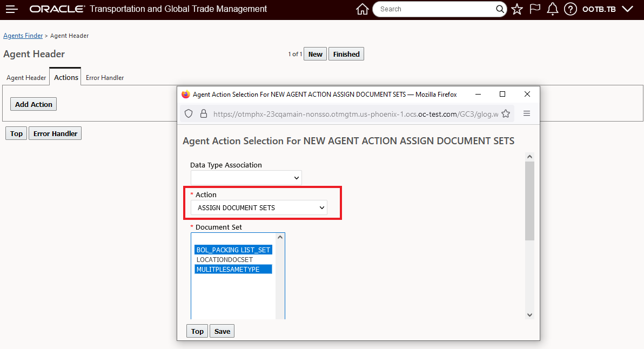Open the Action dropdown
Image resolution: width=644 pixels, height=349 pixels.
[x=259, y=207]
